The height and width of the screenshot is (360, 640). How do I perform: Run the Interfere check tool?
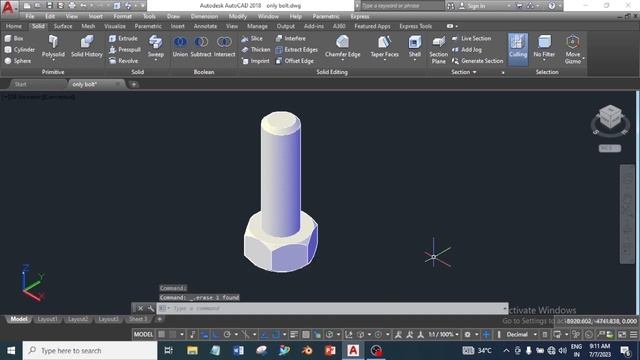coord(291,38)
